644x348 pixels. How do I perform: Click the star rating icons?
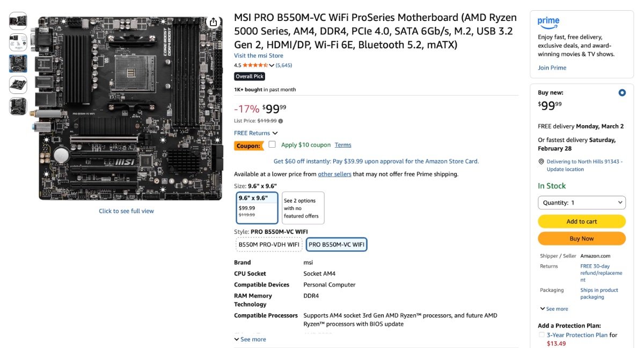(255, 66)
